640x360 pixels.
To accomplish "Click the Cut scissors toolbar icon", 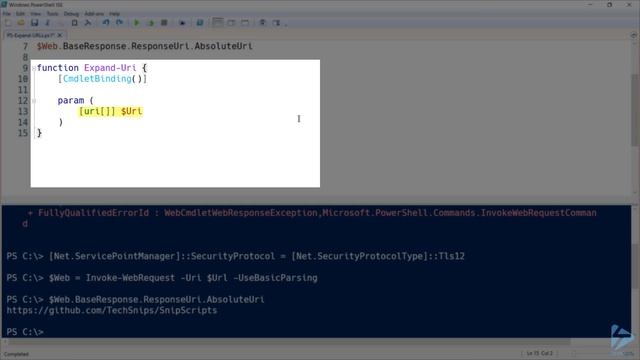I will (48, 23).
